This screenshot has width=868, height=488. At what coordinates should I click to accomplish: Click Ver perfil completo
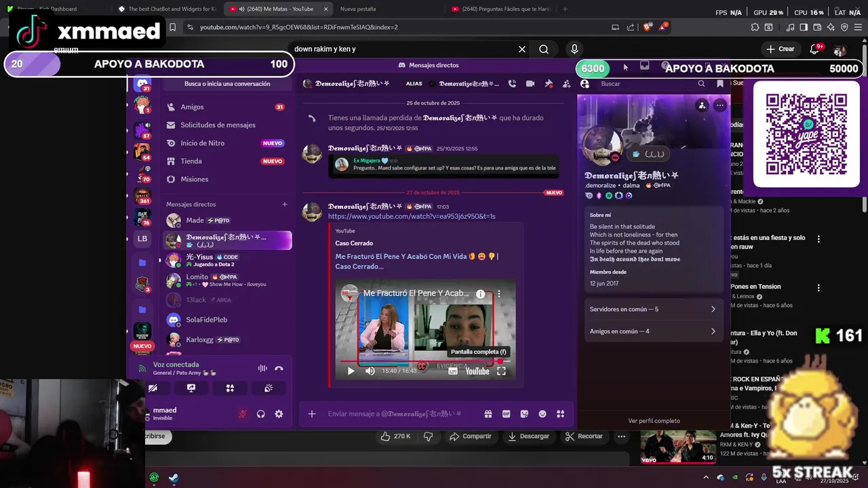654,421
